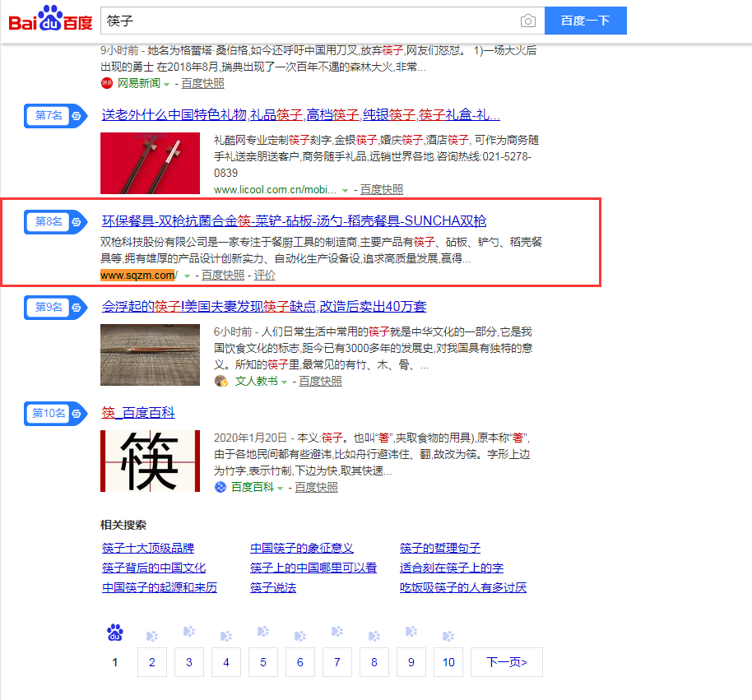Click the www.licool.com.cn/mobi URL

[x=275, y=189]
